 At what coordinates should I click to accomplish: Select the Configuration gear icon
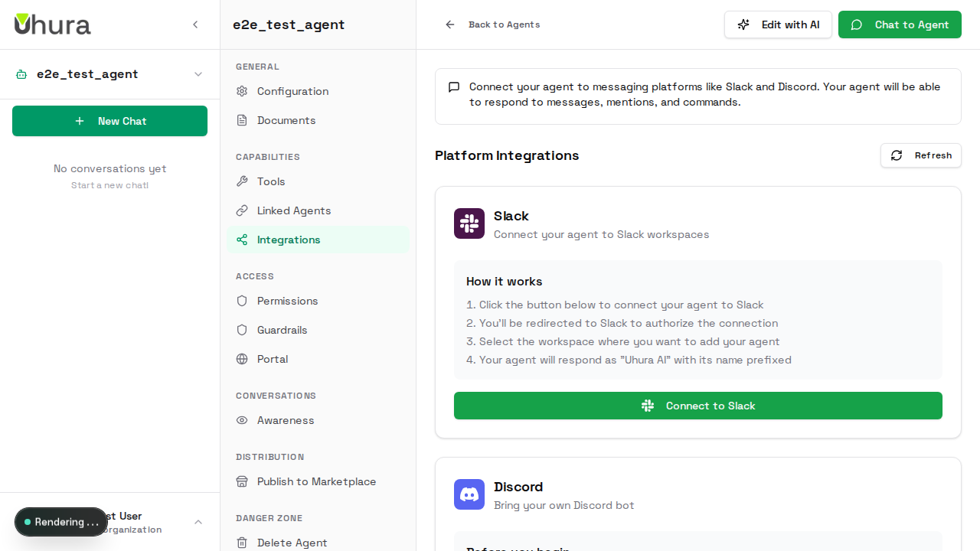click(241, 91)
